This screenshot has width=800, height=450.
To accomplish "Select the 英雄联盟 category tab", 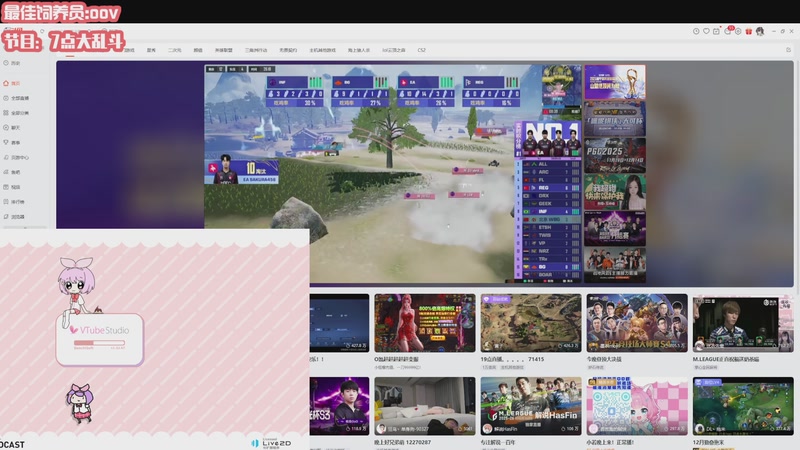I will point(223,50).
